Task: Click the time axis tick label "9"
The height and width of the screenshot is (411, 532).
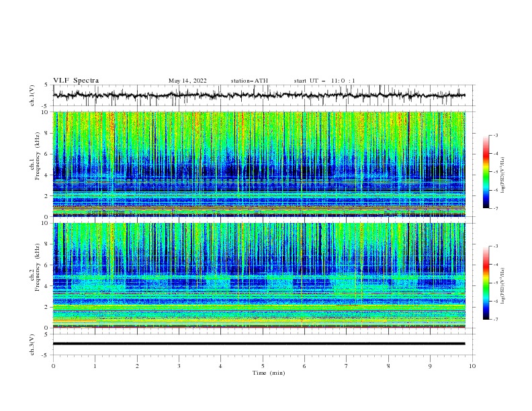Action: [430, 366]
